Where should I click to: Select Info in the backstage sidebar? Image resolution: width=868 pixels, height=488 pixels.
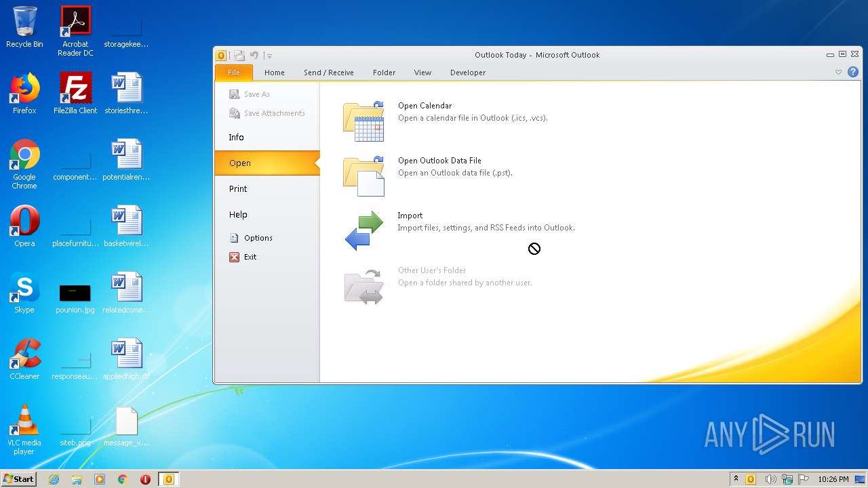[267, 138]
